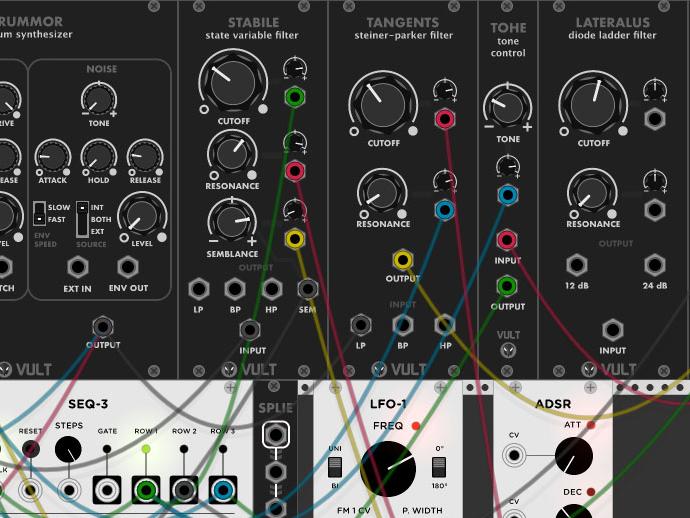Click the red cutoff CV jack on Tangents
This screenshot has height=518, width=690.
pyautogui.click(x=444, y=119)
